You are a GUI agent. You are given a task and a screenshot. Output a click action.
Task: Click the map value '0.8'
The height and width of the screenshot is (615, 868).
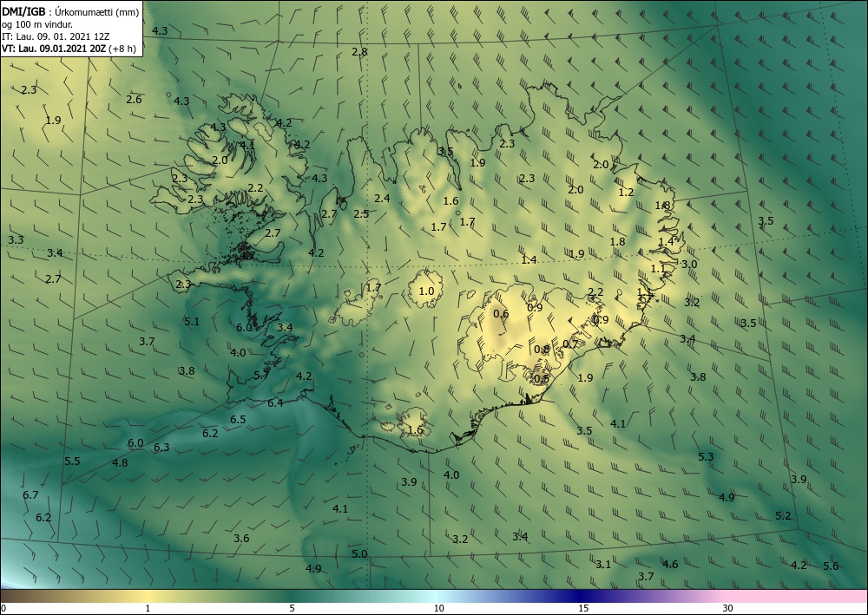[542, 350]
